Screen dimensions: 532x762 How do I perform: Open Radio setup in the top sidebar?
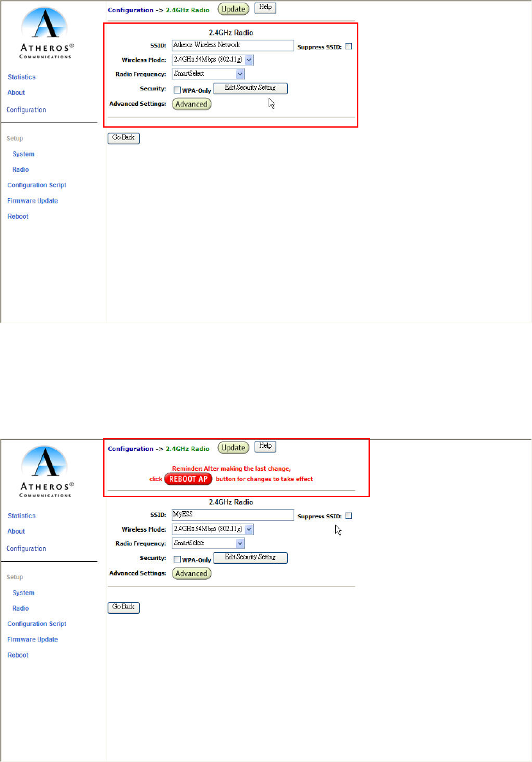(x=21, y=170)
